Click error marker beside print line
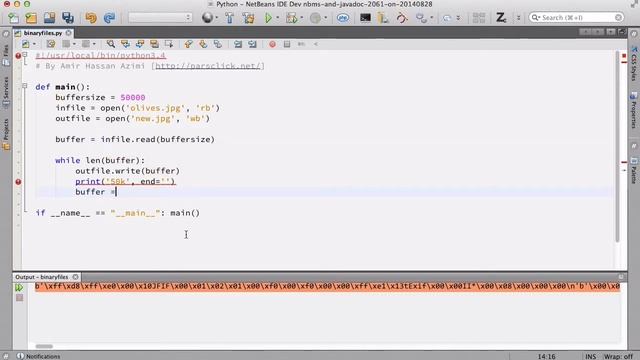This screenshot has height=360, width=640. (x=18, y=182)
